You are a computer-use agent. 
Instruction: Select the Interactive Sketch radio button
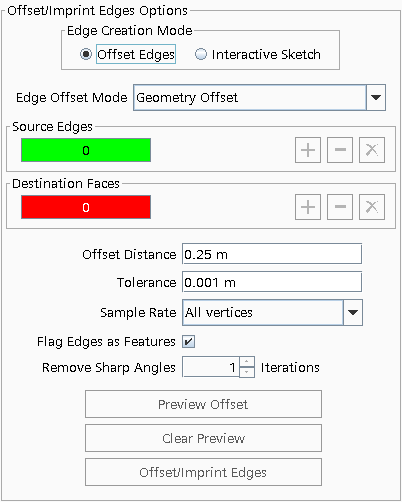(x=201, y=54)
